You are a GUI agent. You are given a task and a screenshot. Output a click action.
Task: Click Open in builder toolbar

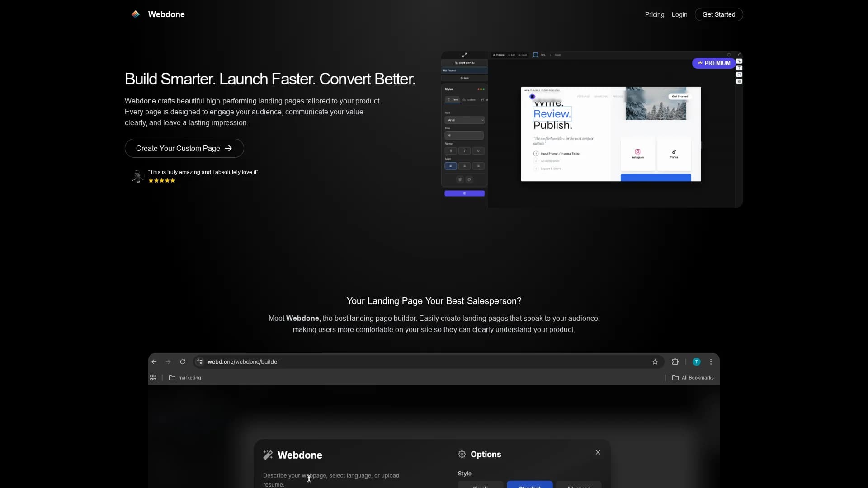[523, 55]
